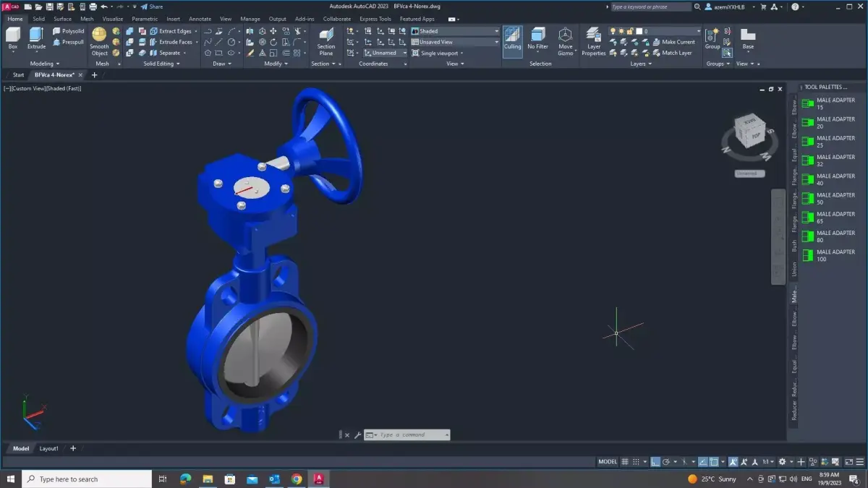Image resolution: width=868 pixels, height=488 pixels.
Task: Open the Layer Properties manager
Action: tap(593, 41)
